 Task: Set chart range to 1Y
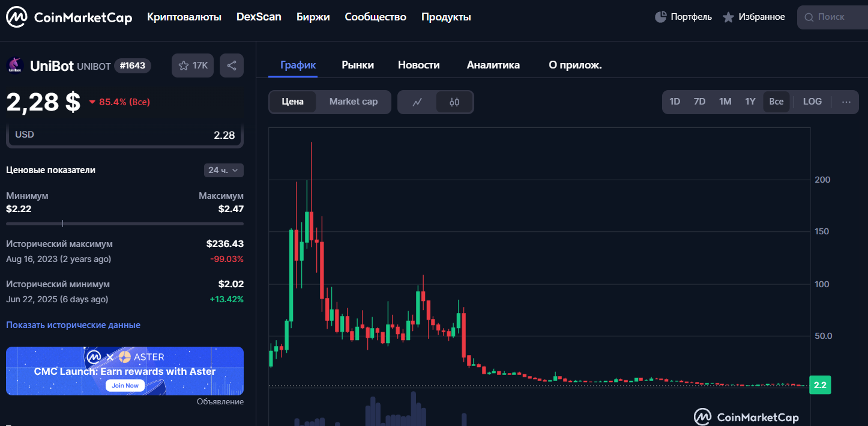[x=750, y=102]
